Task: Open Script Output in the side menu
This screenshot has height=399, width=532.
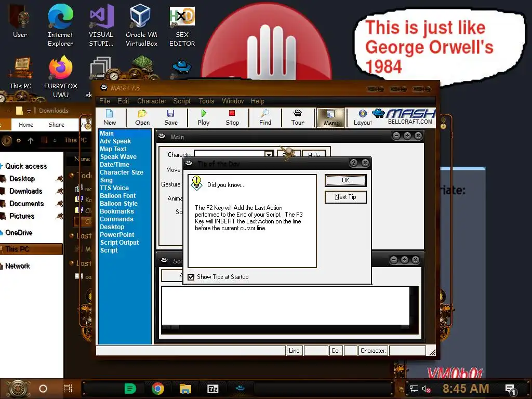Action: pyautogui.click(x=119, y=243)
